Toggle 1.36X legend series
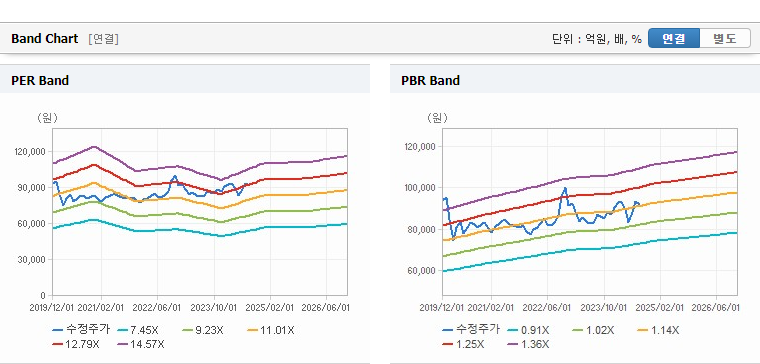This screenshot has height=364, width=760. (528, 344)
